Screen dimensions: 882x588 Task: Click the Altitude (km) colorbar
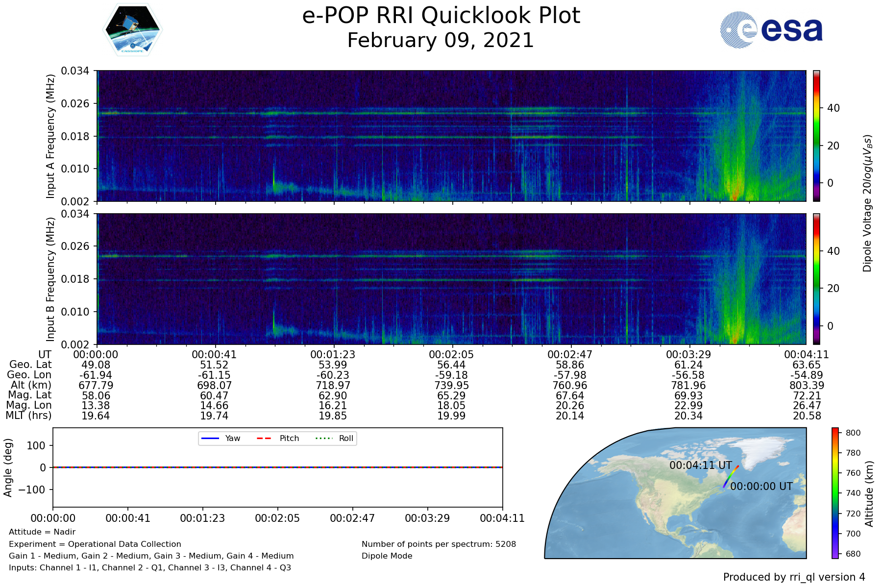pyautogui.click(x=835, y=493)
